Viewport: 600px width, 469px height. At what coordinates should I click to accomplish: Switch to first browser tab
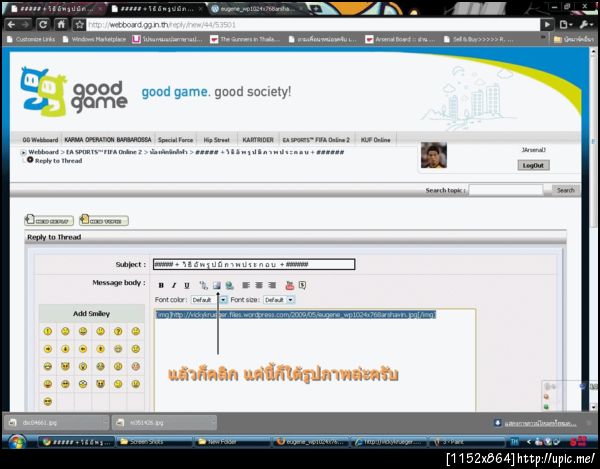55,8
